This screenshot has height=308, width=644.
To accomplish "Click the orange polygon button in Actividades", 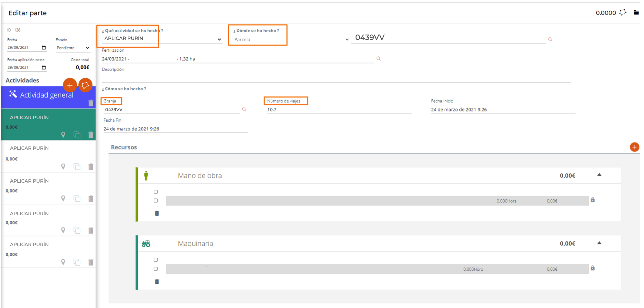I will coord(86,85).
